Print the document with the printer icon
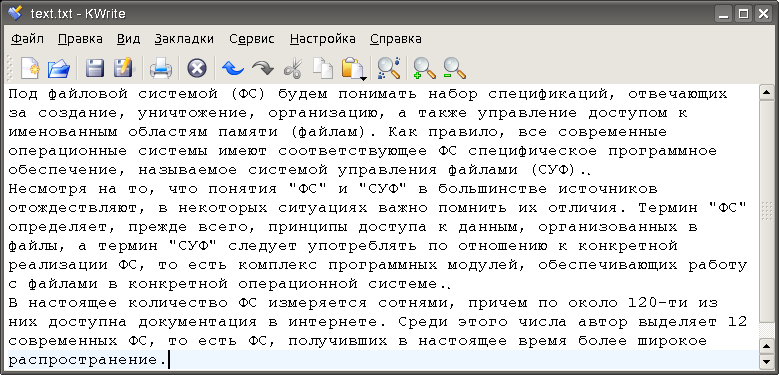779x375 pixels. point(161,68)
